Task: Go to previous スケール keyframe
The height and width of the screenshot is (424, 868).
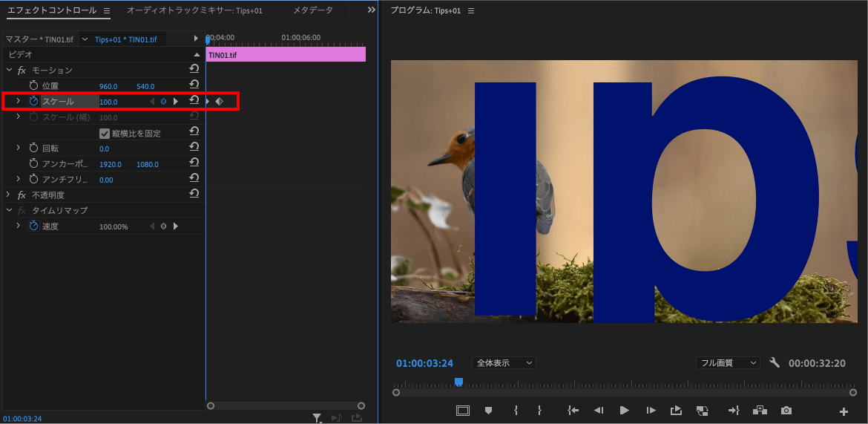Action: click(x=152, y=102)
